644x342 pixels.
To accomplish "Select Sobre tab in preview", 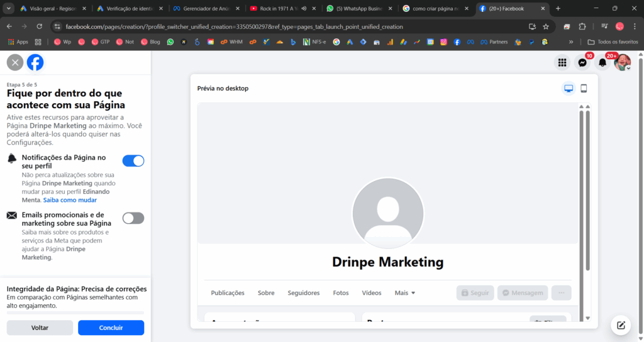I will coord(266,293).
